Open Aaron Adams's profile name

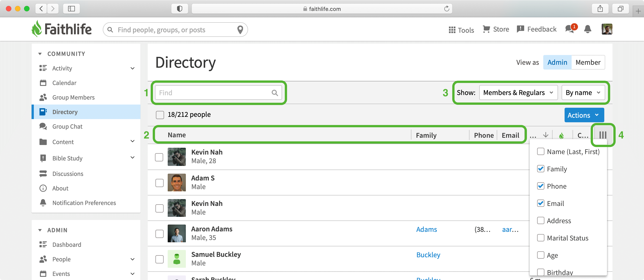212,229
